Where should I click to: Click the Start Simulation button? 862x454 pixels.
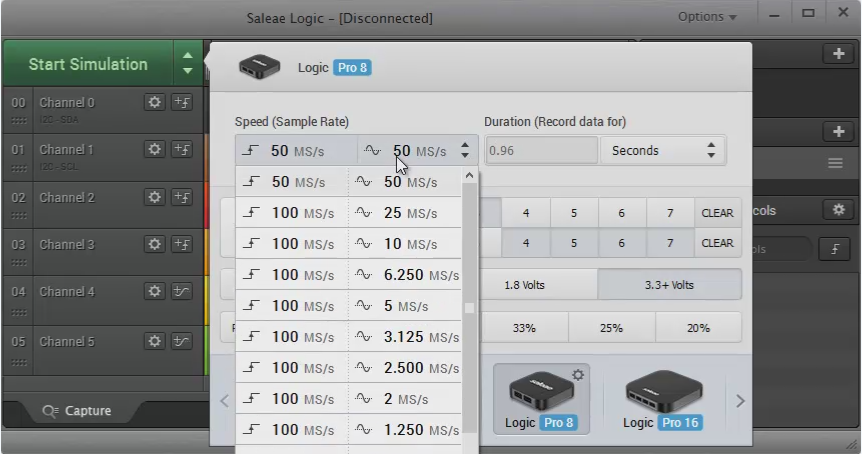pyautogui.click(x=88, y=64)
